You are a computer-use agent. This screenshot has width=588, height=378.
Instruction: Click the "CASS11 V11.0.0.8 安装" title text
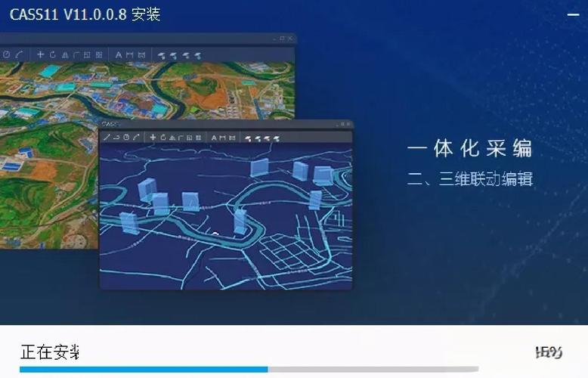(x=85, y=14)
